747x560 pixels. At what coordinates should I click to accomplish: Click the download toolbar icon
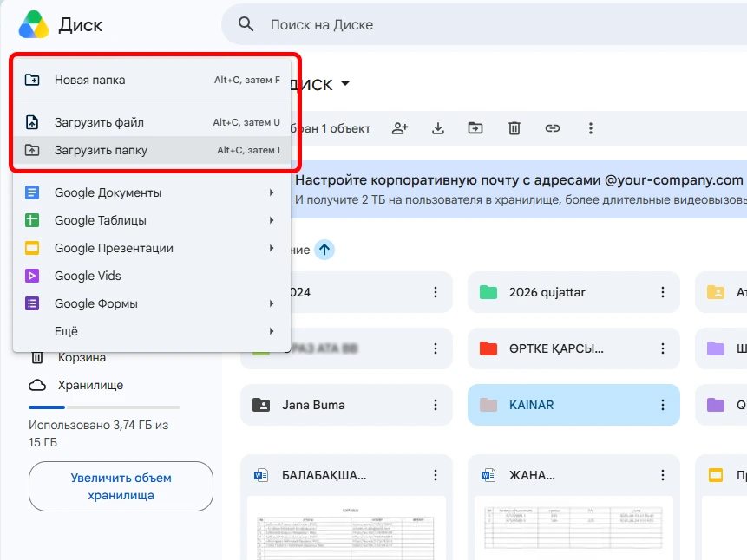438,128
